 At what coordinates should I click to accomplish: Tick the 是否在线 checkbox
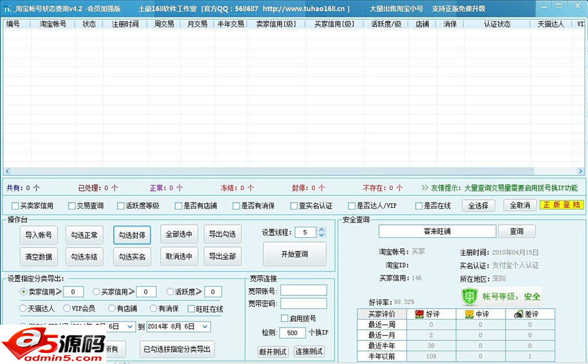pyautogui.click(x=419, y=206)
